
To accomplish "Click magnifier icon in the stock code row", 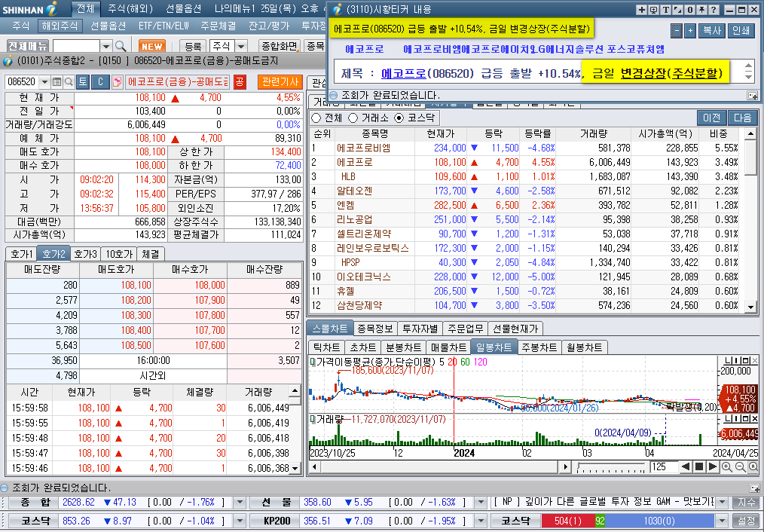I will click(x=69, y=82).
